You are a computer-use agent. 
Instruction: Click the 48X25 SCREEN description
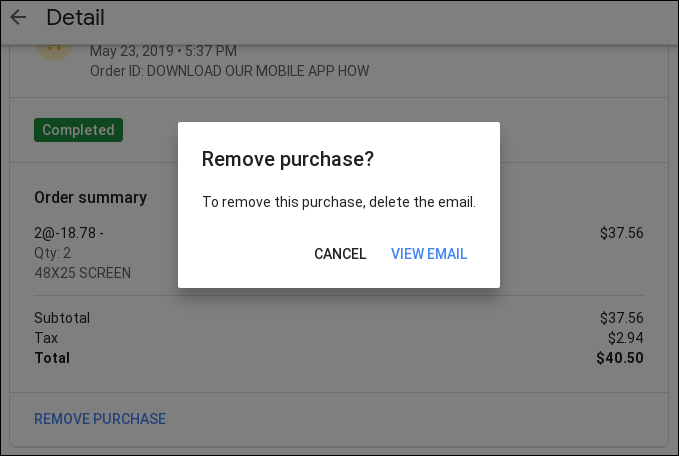(x=82, y=273)
